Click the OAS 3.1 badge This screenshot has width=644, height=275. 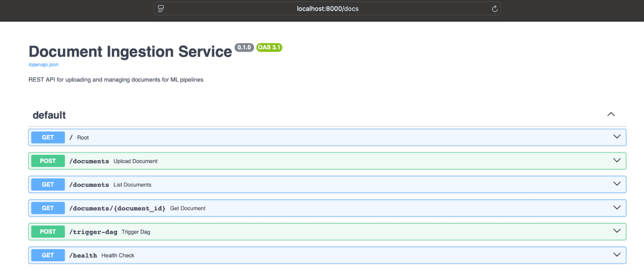269,47
